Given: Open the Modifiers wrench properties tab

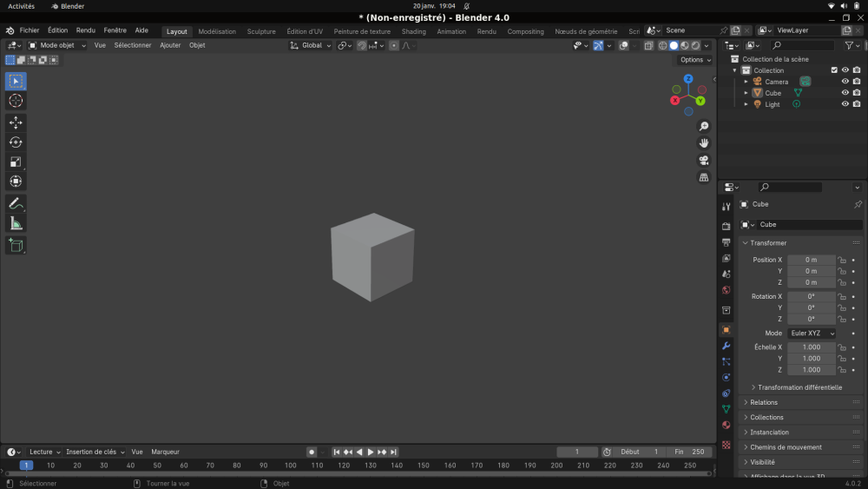Looking at the screenshot, I should point(727,346).
